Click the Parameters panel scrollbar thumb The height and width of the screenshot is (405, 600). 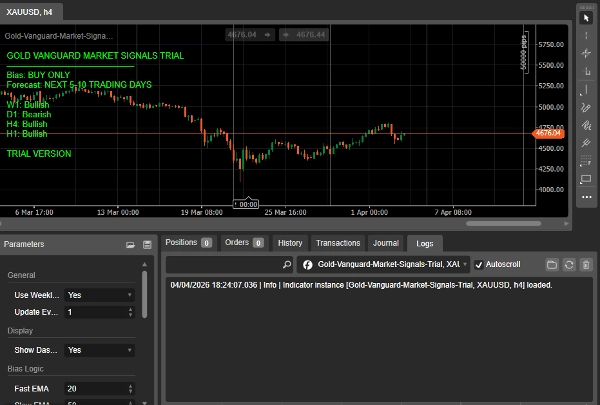[x=144, y=294]
